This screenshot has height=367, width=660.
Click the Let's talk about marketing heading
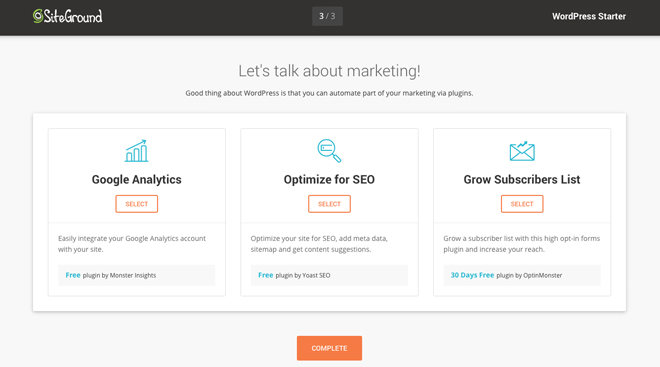(329, 71)
